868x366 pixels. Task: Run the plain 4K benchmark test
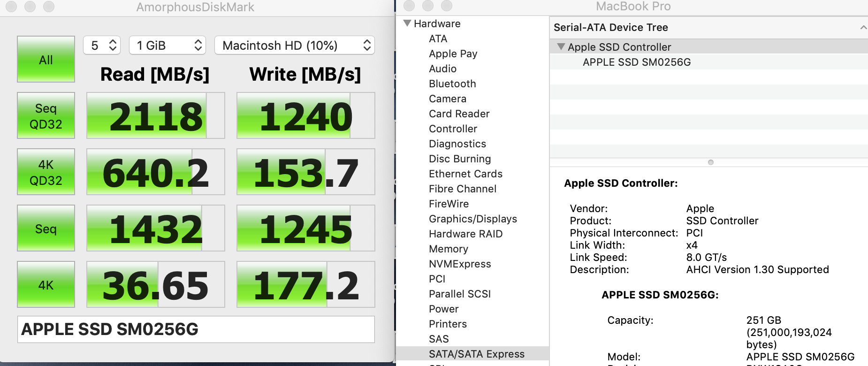pos(46,284)
